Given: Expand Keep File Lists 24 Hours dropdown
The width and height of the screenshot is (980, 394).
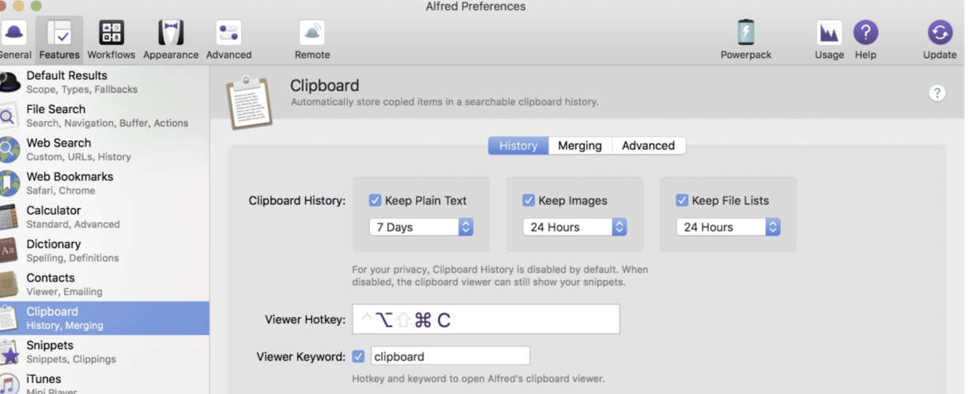Looking at the screenshot, I should 728,227.
